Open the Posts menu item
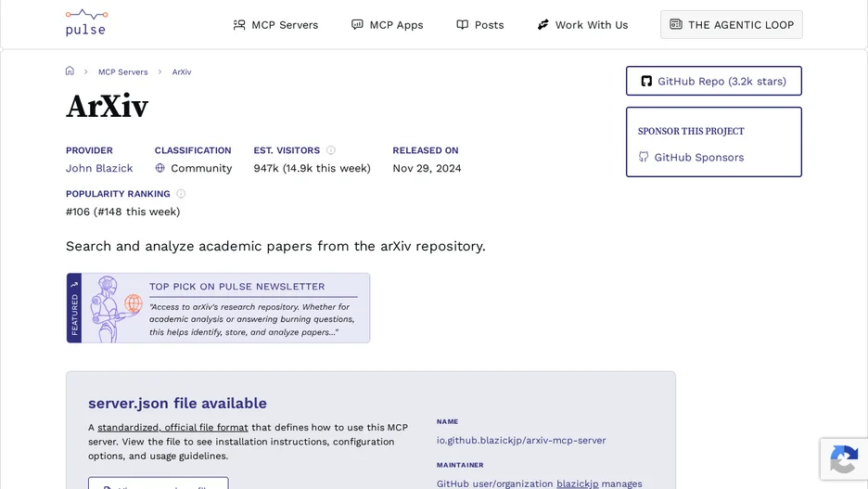The height and width of the screenshot is (489, 868). pos(480,25)
